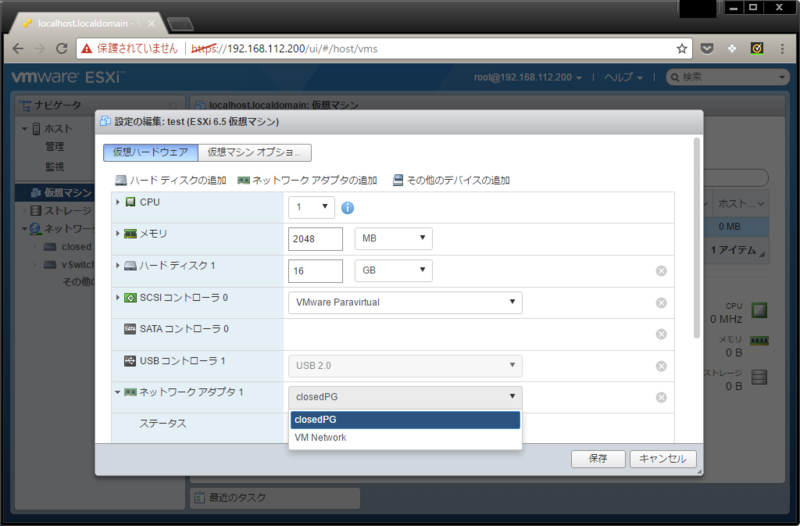
Task: Click the キャンセル button
Action: click(x=663, y=459)
